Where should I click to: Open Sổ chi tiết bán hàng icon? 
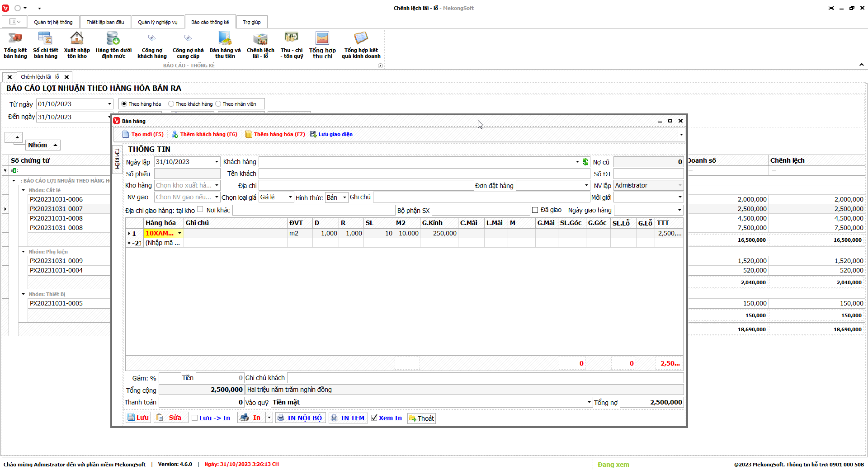tap(45, 45)
